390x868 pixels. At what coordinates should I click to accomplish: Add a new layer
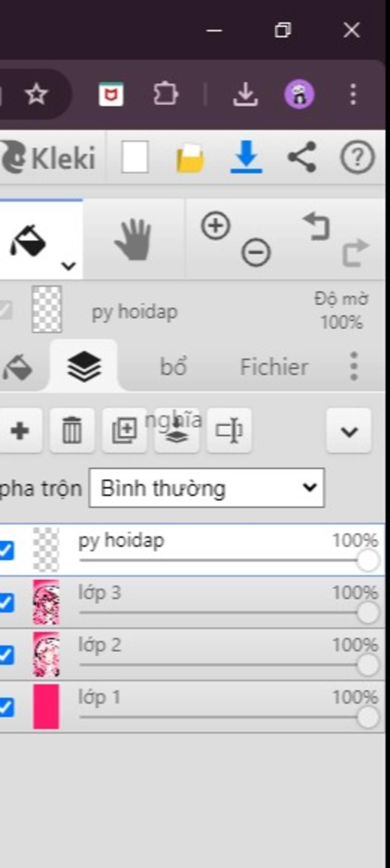tap(20, 431)
